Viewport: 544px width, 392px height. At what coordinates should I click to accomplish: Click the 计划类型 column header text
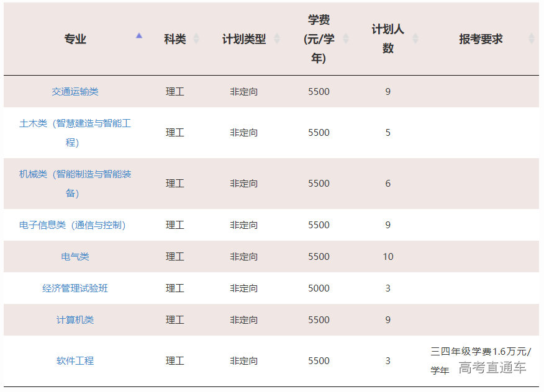[x=244, y=39]
